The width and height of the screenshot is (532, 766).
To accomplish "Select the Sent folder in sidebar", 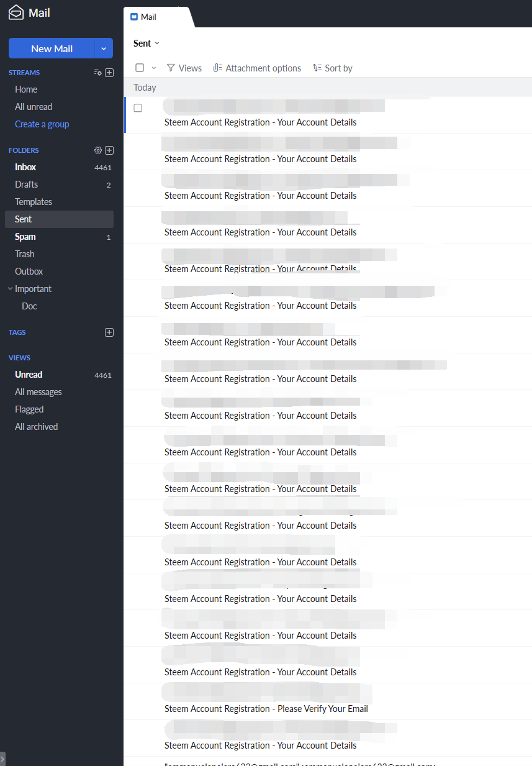I will (x=60, y=219).
